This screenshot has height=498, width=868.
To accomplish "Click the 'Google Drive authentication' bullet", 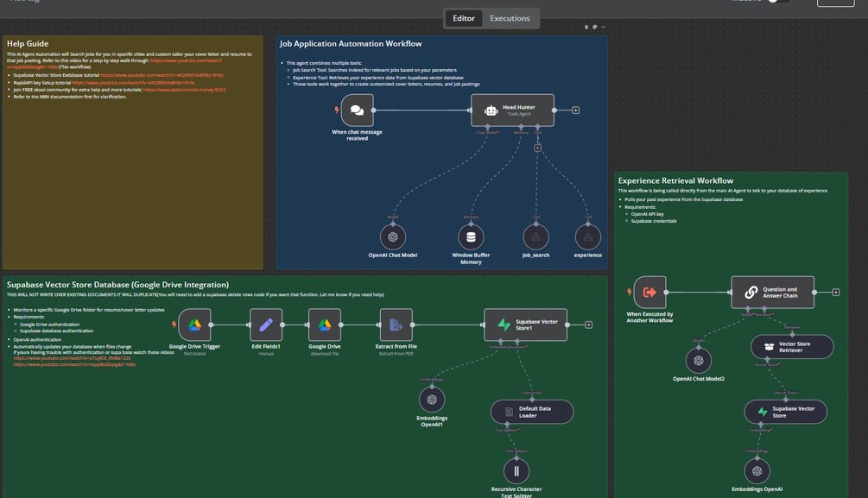I will click(49, 325).
